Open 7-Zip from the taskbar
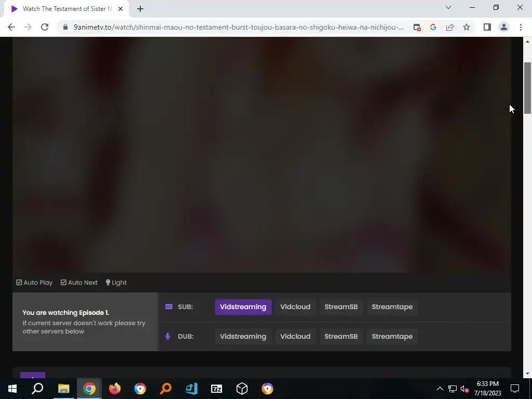Screen dimensions: 532x399 217,389
